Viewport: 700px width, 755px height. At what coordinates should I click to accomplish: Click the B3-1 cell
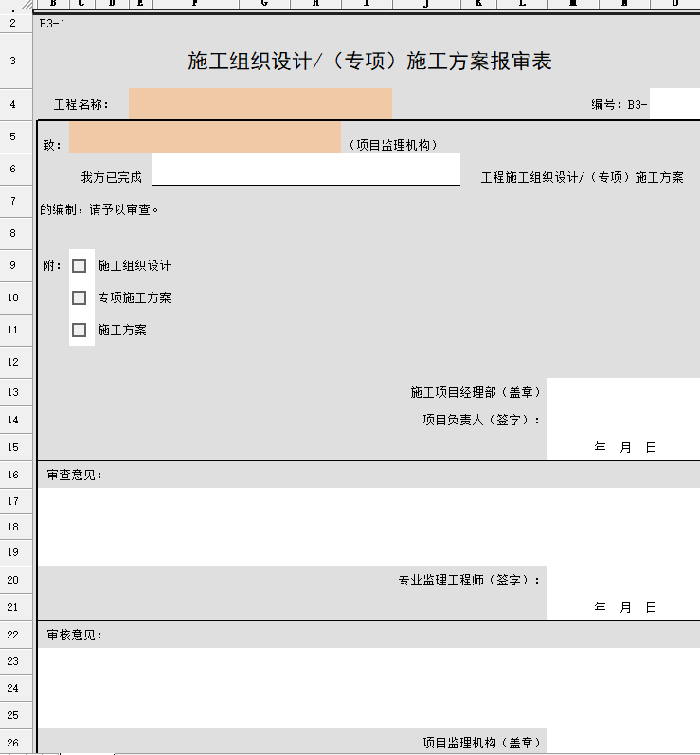pyautogui.click(x=52, y=23)
